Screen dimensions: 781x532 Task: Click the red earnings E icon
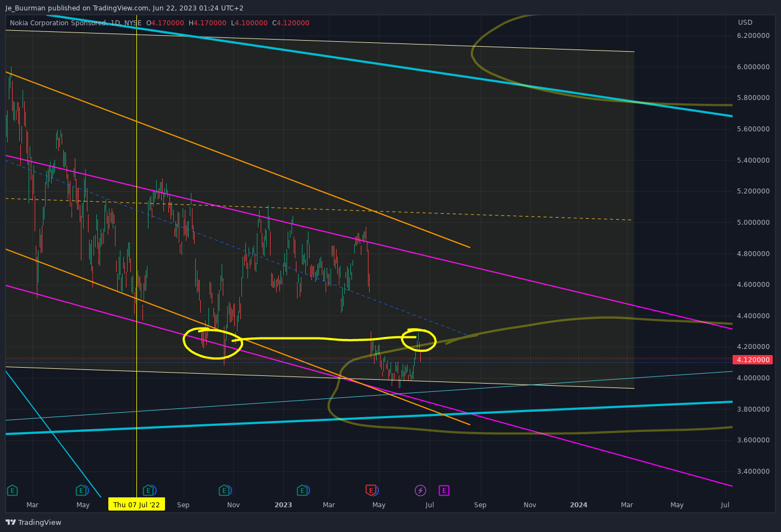[371, 490]
